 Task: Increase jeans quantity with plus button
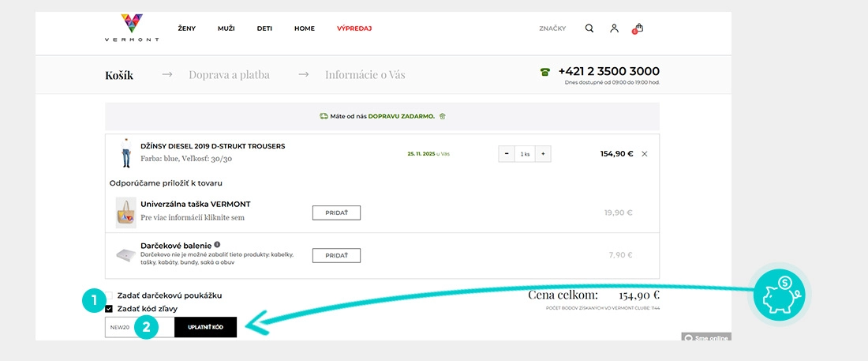(543, 154)
